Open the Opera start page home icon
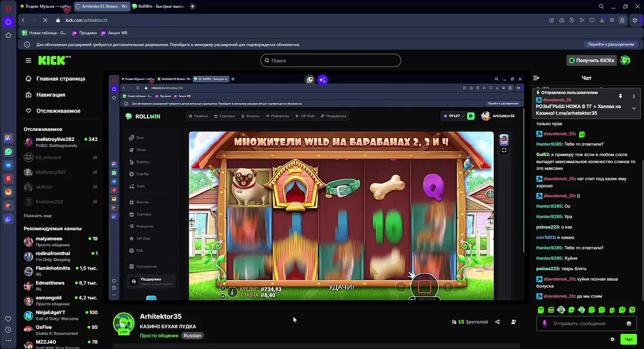The height and width of the screenshot is (349, 644). pyautogui.click(x=8, y=22)
